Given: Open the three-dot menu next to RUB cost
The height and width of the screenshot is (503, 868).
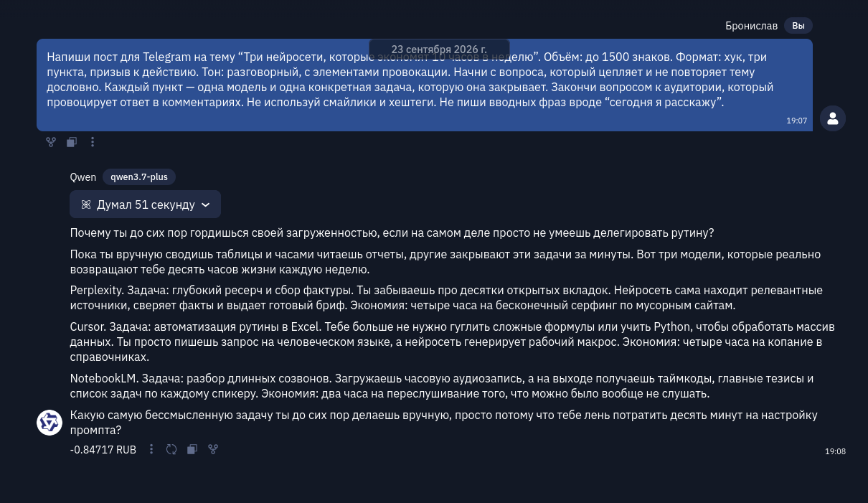Looking at the screenshot, I should point(151,449).
